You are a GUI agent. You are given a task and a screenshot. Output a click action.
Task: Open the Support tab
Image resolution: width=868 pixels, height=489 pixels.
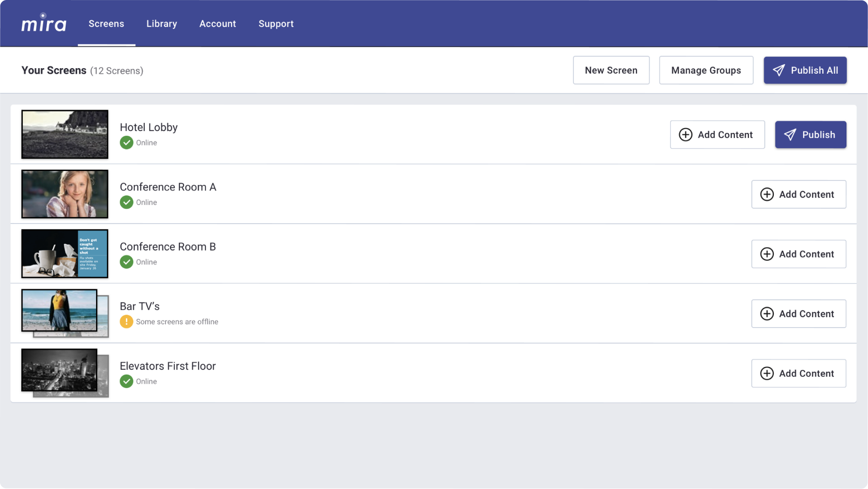coord(276,24)
